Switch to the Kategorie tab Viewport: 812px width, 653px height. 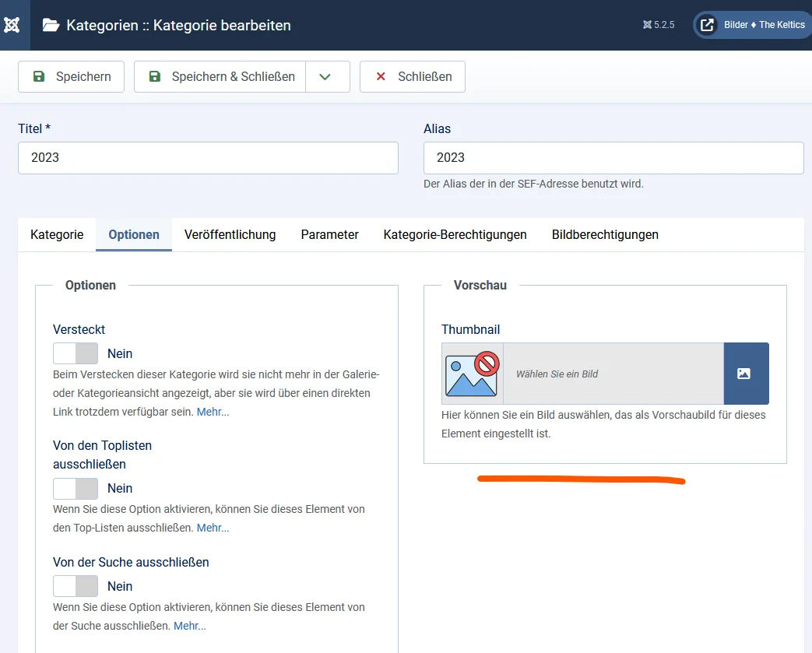57,234
